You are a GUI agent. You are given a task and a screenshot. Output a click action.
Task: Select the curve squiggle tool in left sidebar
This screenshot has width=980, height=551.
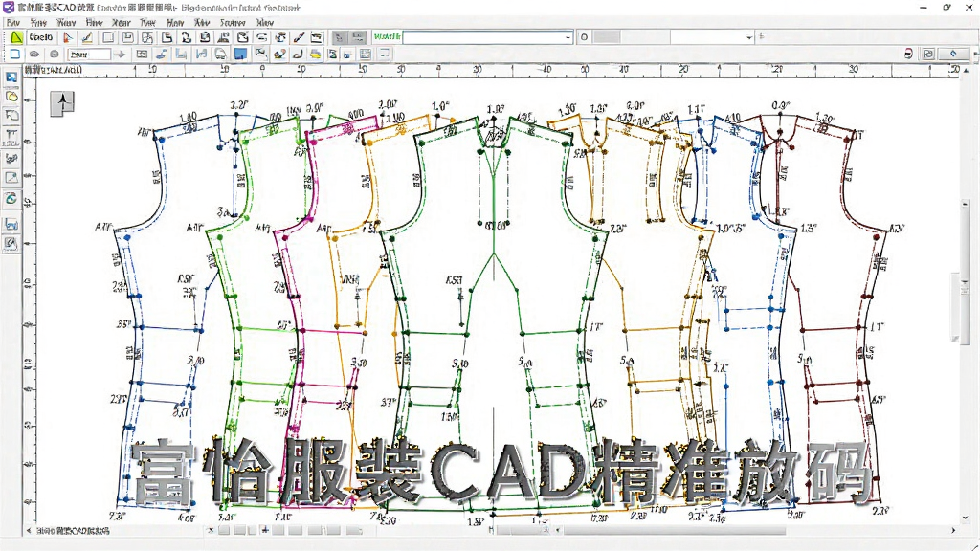(11, 158)
